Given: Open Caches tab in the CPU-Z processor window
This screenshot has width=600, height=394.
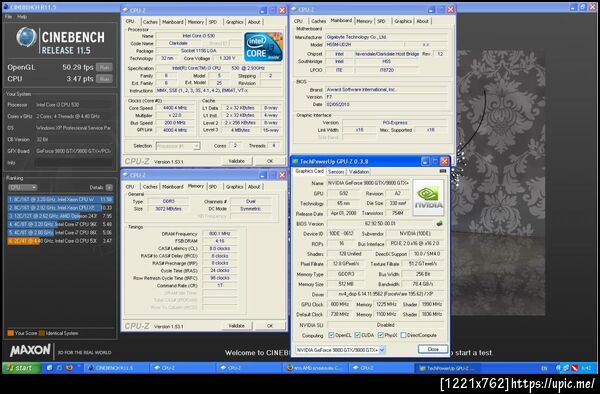Looking at the screenshot, I should (150, 22).
